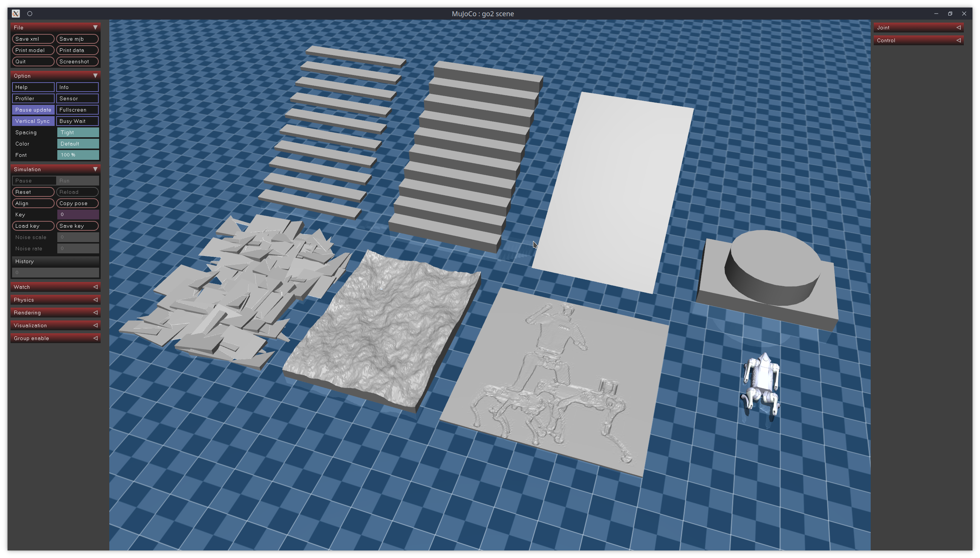Expand the Option menu

(94, 75)
